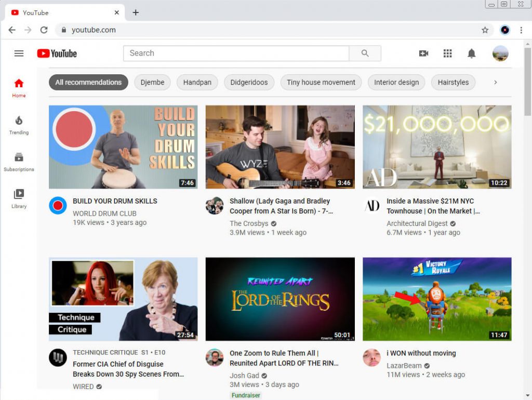Go to Home in sidebar
532x400 pixels.
point(19,88)
